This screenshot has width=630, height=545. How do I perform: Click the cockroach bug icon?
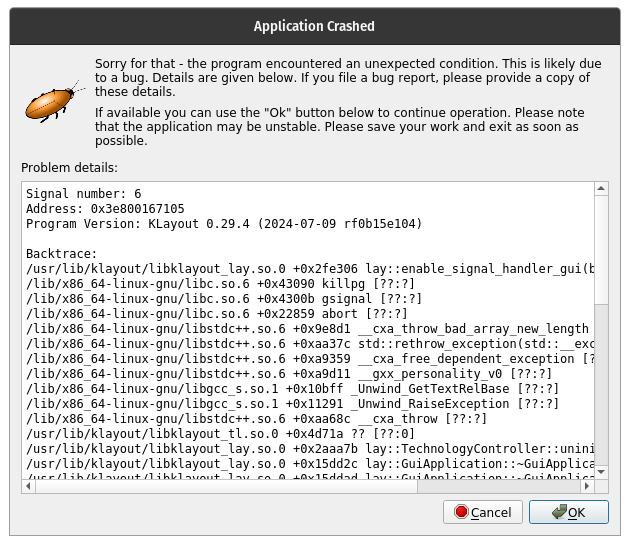click(x=53, y=102)
